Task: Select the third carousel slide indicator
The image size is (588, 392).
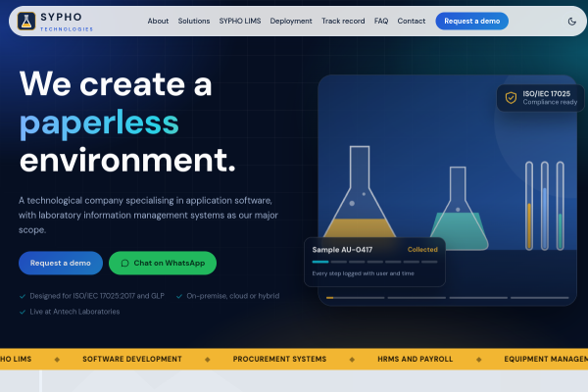Action: (478, 298)
